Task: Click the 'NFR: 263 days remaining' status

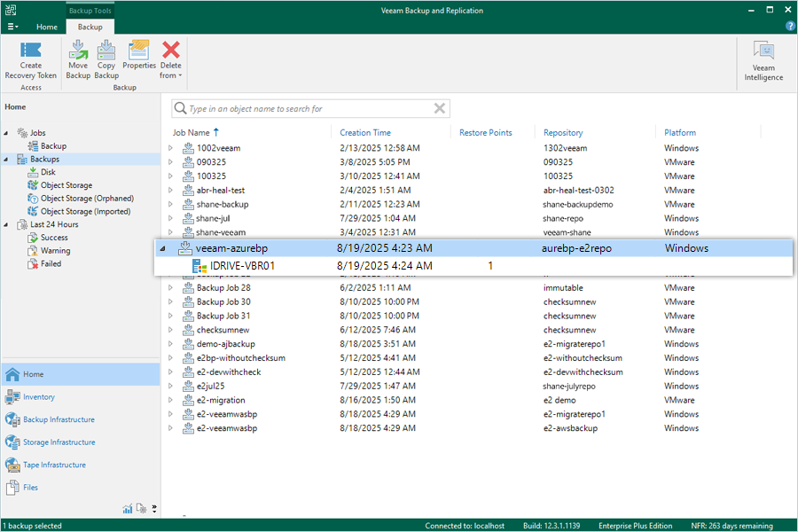Action: click(731, 526)
